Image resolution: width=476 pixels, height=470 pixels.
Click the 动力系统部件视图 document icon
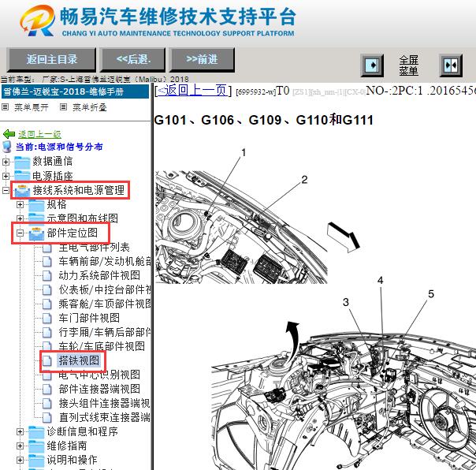coord(46,275)
